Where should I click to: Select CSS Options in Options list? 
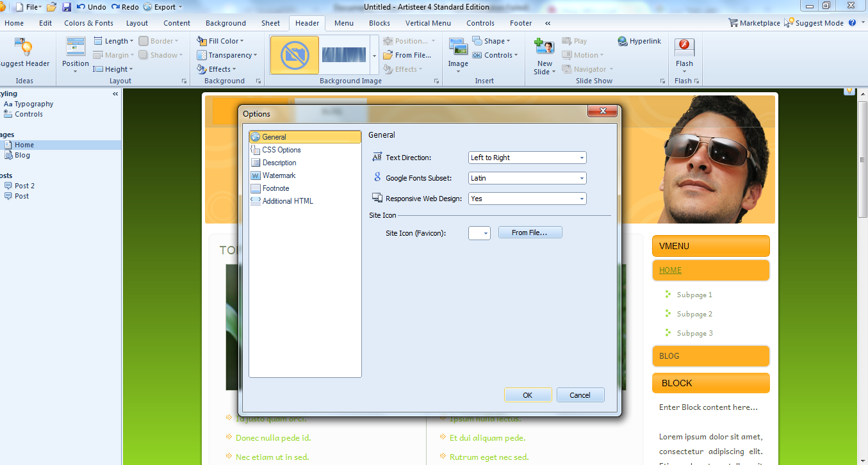[305, 150]
